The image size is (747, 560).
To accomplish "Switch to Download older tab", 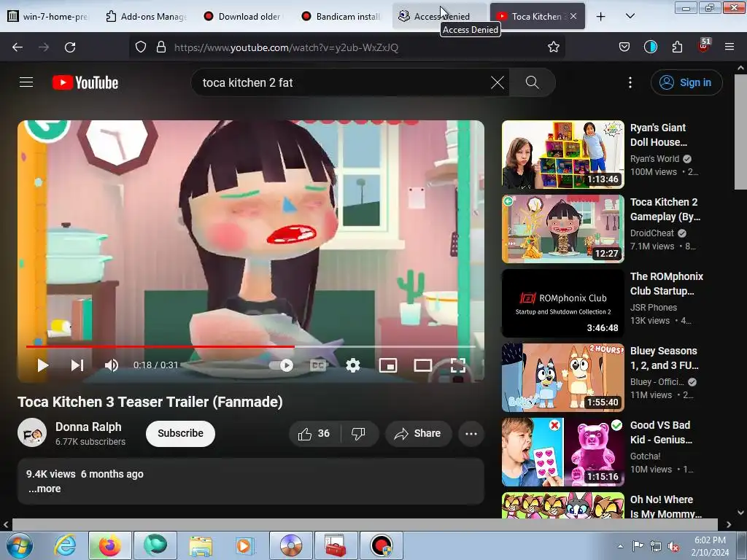I will click(244, 16).
